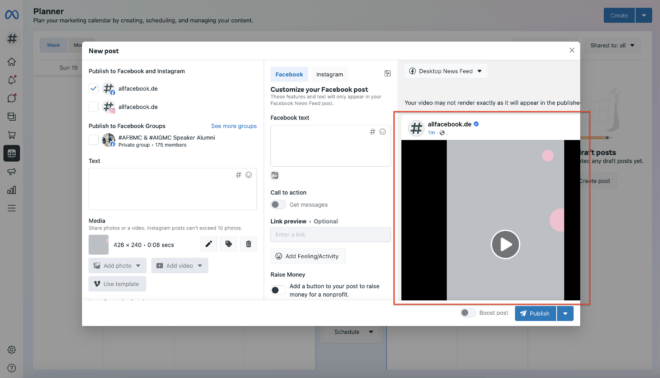Viewport: 660px width, 378px height.
Task: Click the Facebook text input box
Action: (x=330, y=145)
